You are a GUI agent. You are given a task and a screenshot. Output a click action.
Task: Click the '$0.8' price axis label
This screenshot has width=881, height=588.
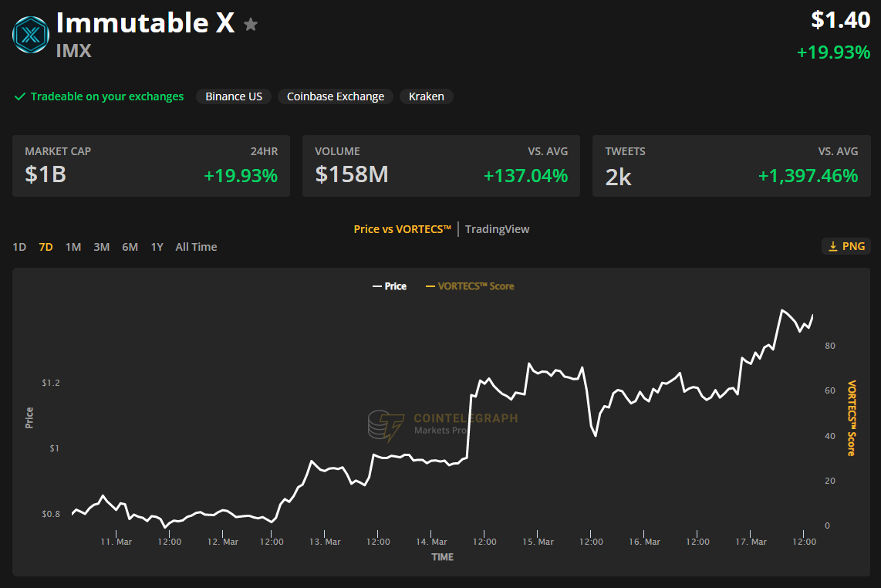(51, 514)
